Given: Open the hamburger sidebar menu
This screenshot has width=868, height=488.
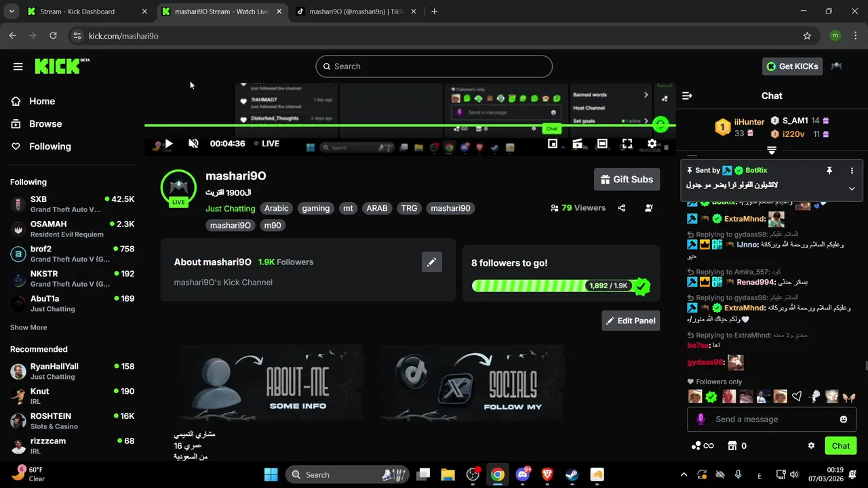Looking at the screenshot, I should point(18,66).
